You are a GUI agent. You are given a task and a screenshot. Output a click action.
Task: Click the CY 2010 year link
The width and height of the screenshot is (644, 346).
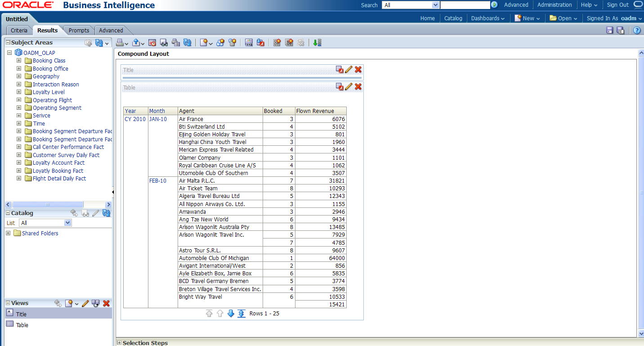tap(135, 119)
